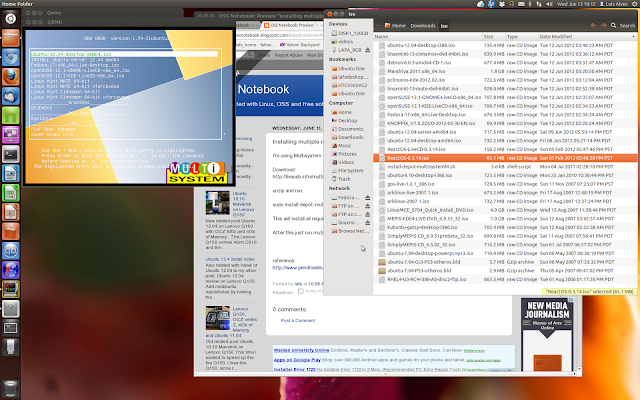This screenshot has width=640, height=400.
Task: Open the messaging envelope indicator
Action: 521,4
